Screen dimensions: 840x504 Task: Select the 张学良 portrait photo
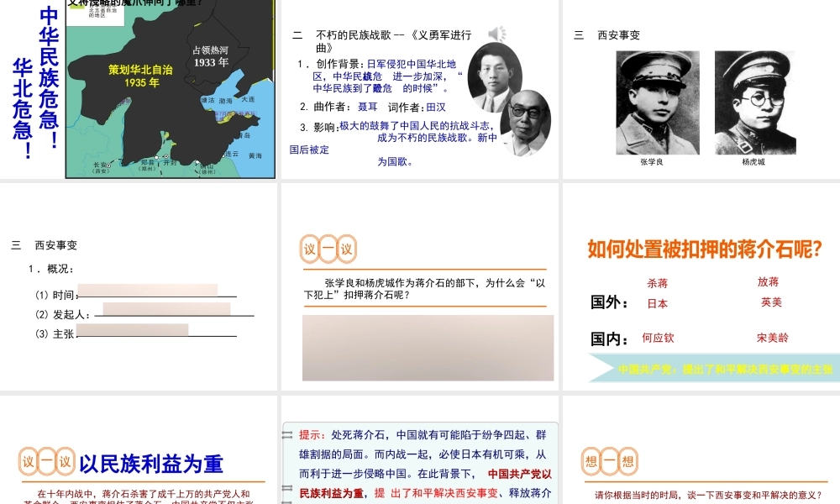(658, 102)
